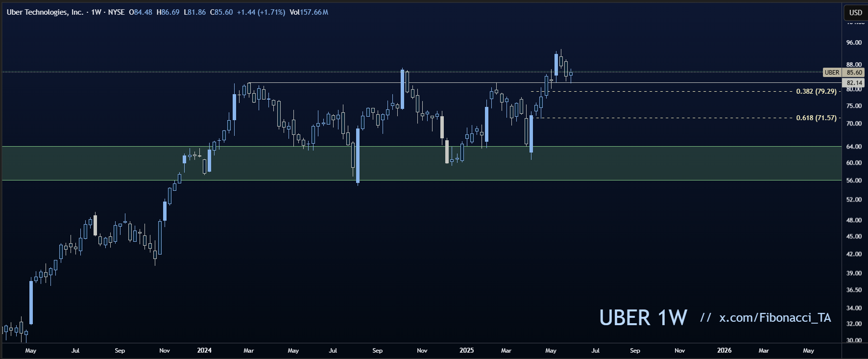
Task: Select the most recent weekly candle
Action: 571,74
